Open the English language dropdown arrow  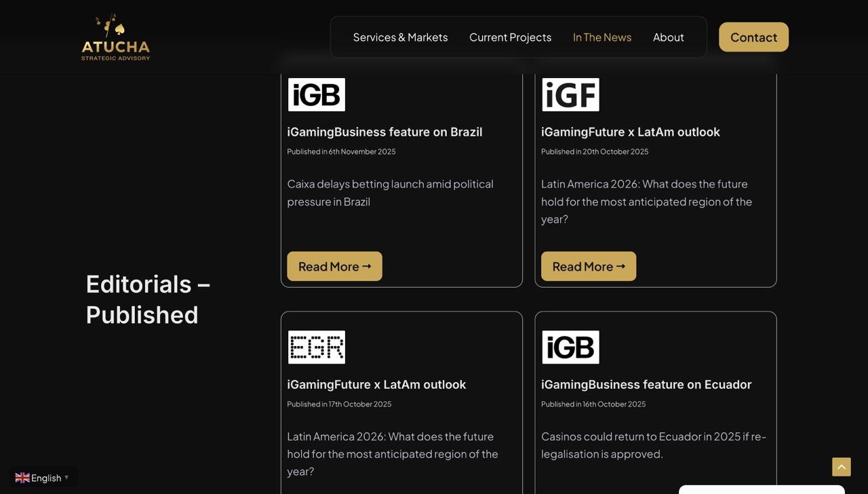point(66,478)
